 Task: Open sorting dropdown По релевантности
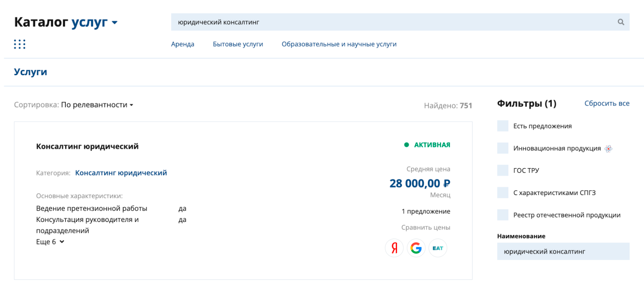click(x=97, y=105)
